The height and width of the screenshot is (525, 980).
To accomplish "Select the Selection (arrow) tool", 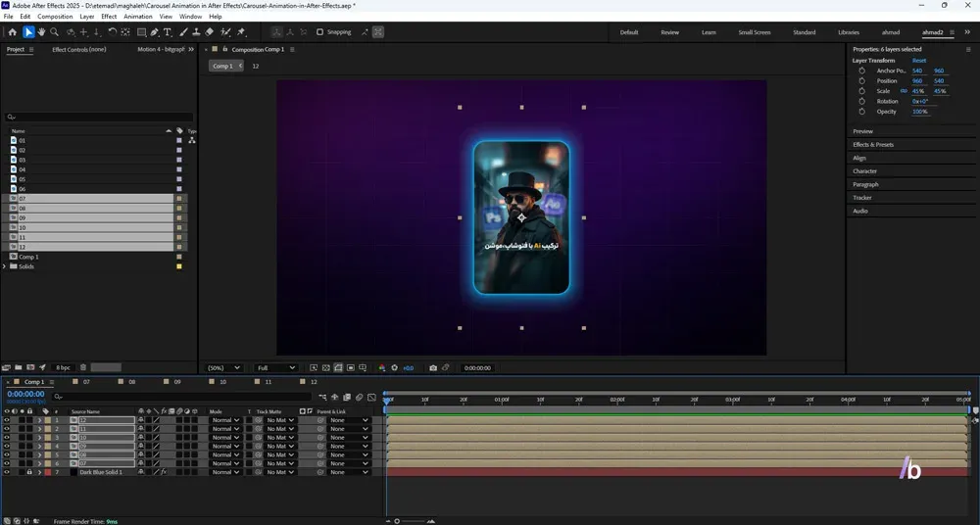I will point(28,32).
